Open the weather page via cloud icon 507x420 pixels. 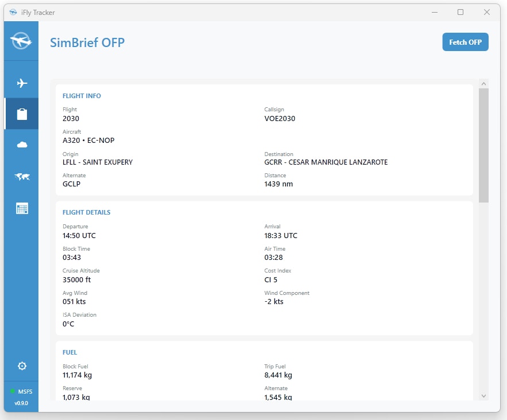22,145
